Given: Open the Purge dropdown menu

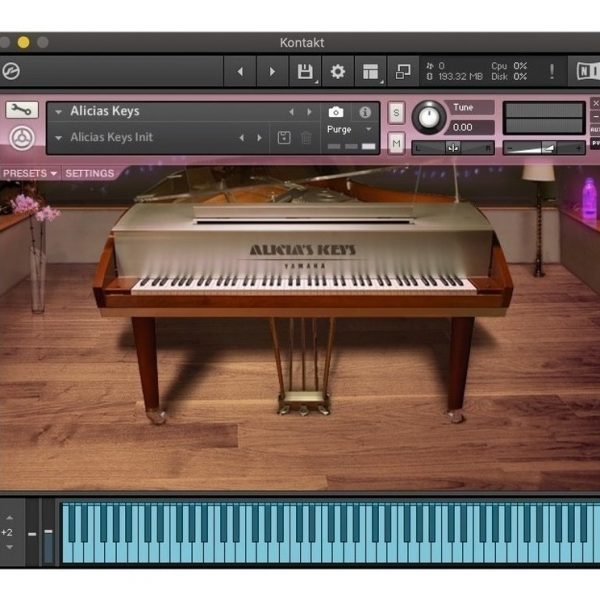Looking at the screenshot, I should point(349,129).
